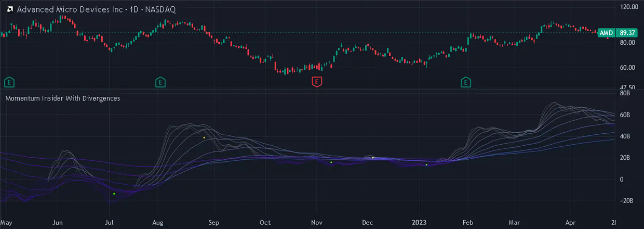Viewport: 644px width, 229px height.
Task: Click the AMD logo icon beside the title
Action: pos(9,9)
